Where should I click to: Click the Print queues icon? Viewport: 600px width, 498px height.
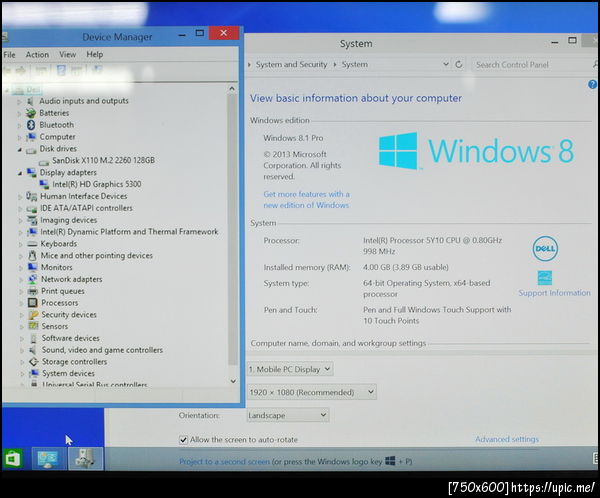33,291
